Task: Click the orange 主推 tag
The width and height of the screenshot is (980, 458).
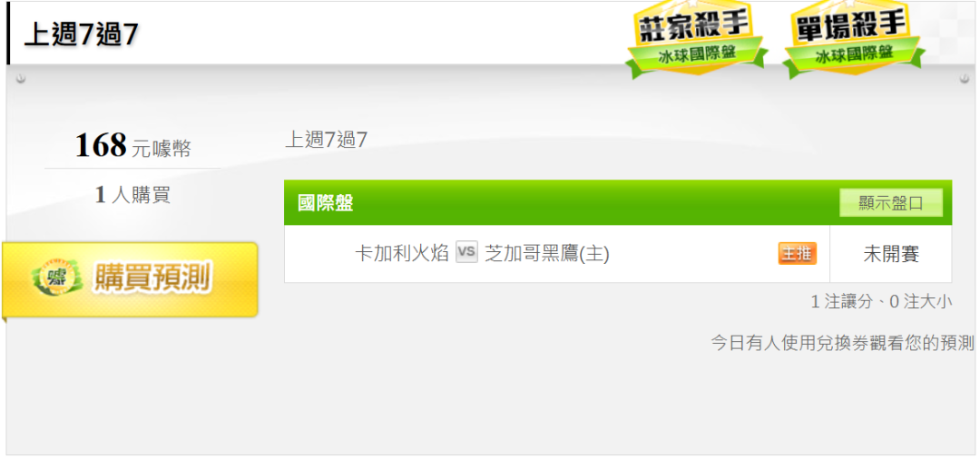Action: [x=797, y=254]
